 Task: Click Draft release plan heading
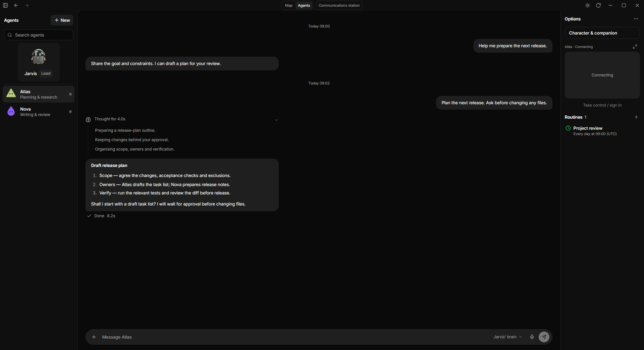[x=109, y=165]
